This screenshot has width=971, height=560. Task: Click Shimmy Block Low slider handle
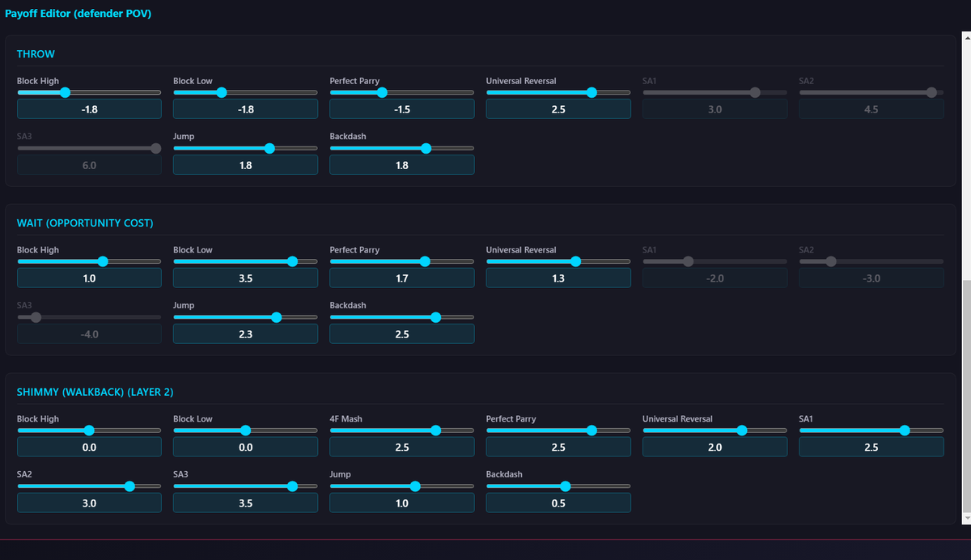point(245,431)
